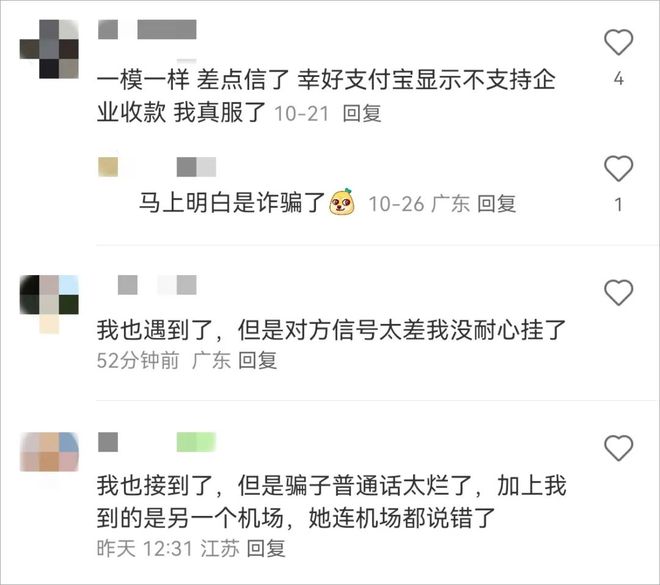The width and height of the screenshot is (660, 585).
Task: Open blurred username above 我也接到了 comment
Action: pyautogui.click(x=157, y=442)
